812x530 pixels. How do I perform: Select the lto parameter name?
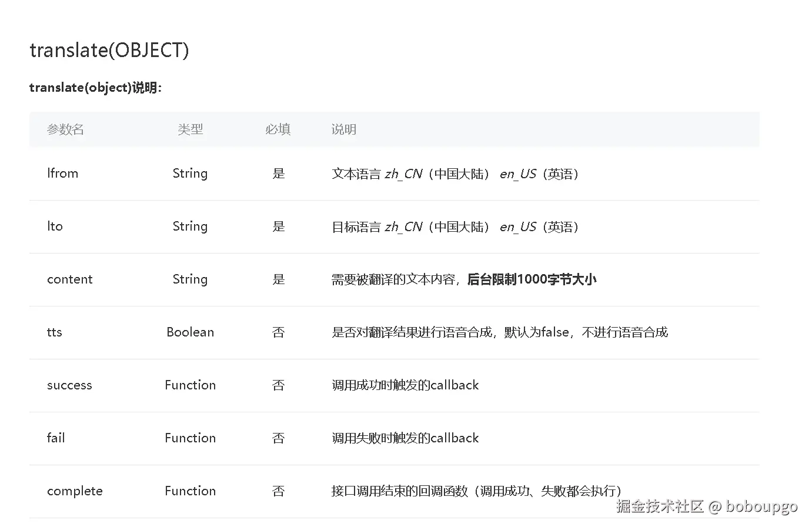point(55,226)
